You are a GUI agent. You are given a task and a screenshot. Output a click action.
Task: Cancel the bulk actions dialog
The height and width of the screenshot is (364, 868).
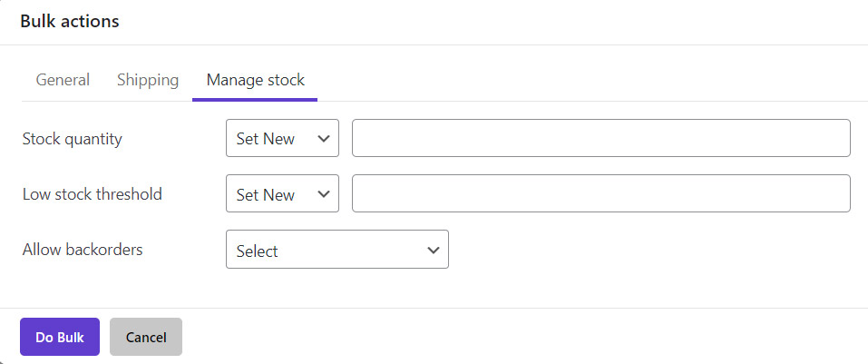click(x=146, y=337)
